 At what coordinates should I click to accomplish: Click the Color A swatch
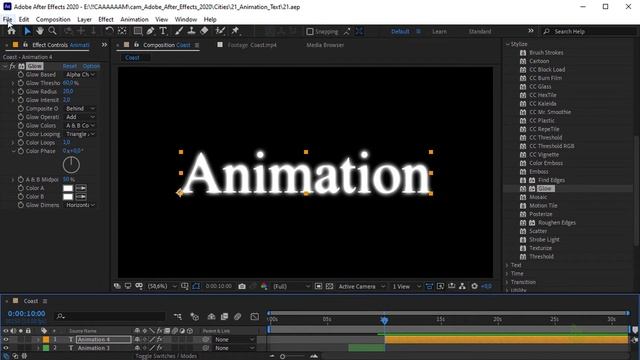point(68,188)
